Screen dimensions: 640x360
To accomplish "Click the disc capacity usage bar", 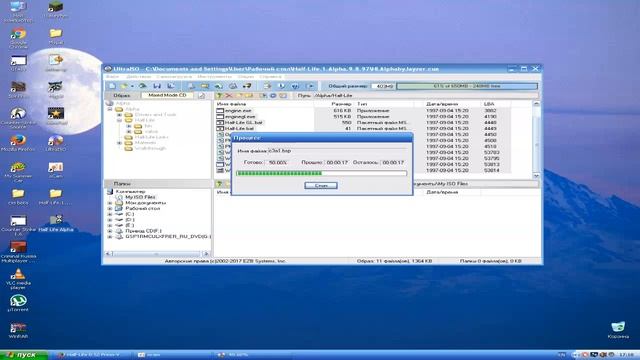I will point(467,86).
